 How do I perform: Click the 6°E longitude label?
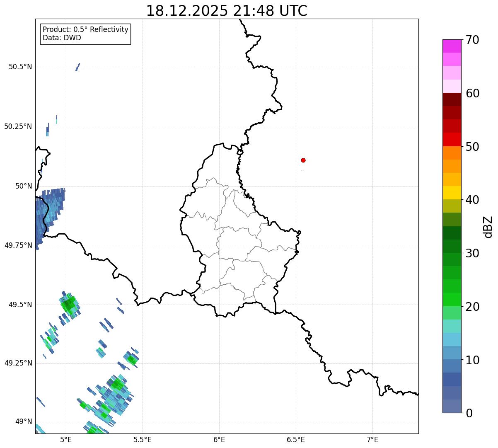[219, 439]
